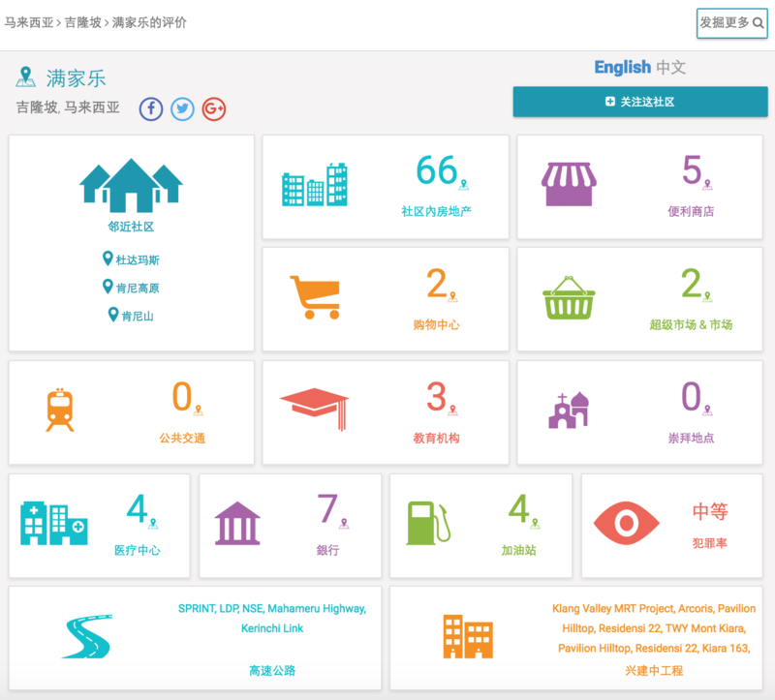Click the houses icon above 邻近社区
Image resolution: width=775 pixels, height=700 pixels.
click(x=131, y=185)
